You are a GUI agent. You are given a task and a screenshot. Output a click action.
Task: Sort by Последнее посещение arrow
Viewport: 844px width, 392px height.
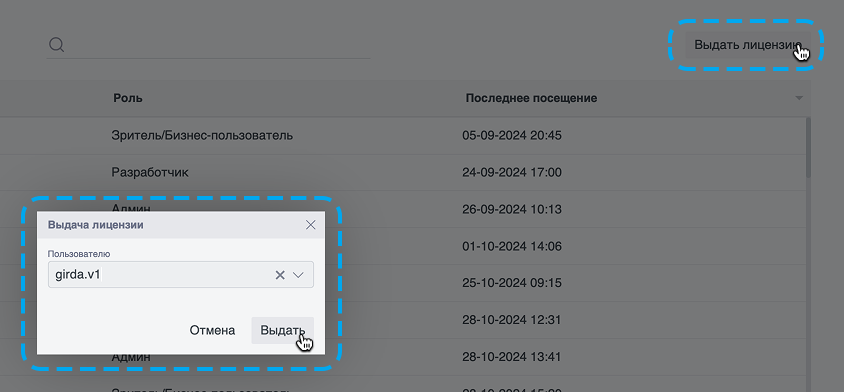click(x=799, y=98)
